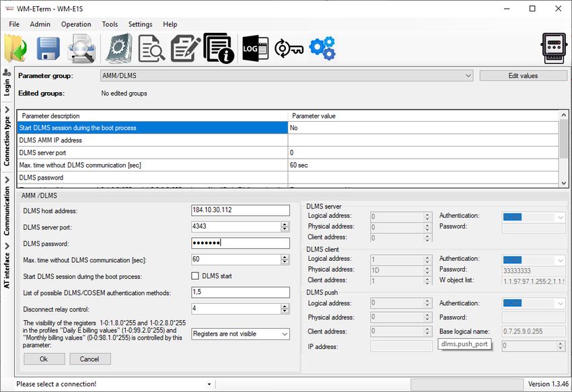
Task: Open the printer magnifier preview icon
Action: tap(82, 48)
